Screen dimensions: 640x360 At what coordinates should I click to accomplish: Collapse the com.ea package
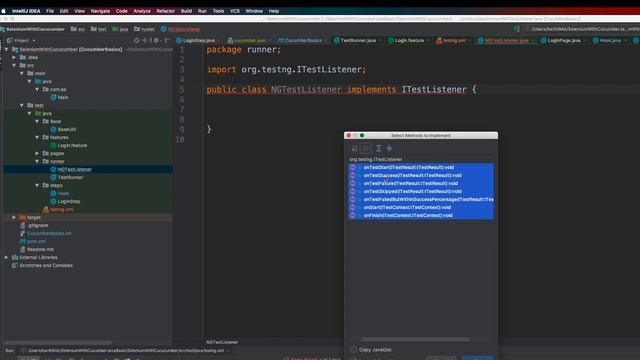[37, 89]
